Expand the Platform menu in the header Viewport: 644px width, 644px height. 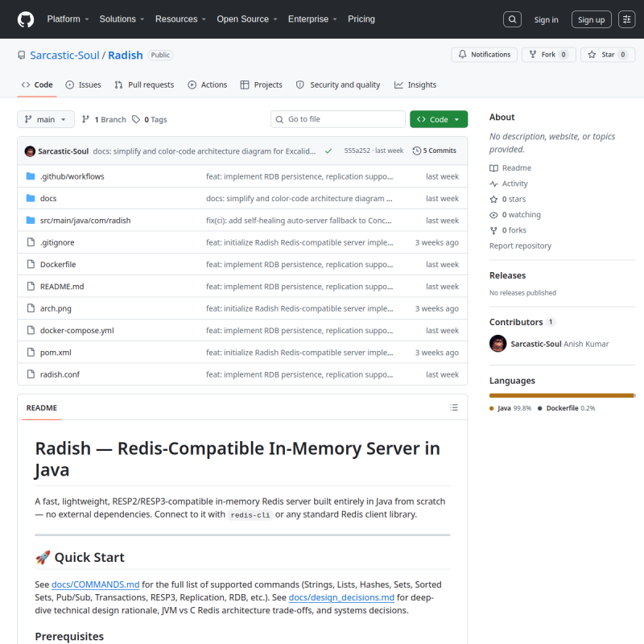click(68, 19)
